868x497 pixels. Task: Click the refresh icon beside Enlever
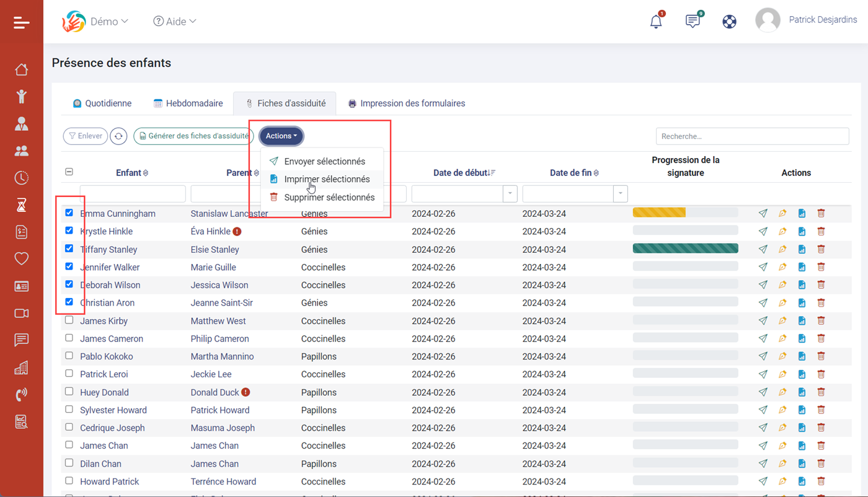pyautogui.click(x=118, y=136)
